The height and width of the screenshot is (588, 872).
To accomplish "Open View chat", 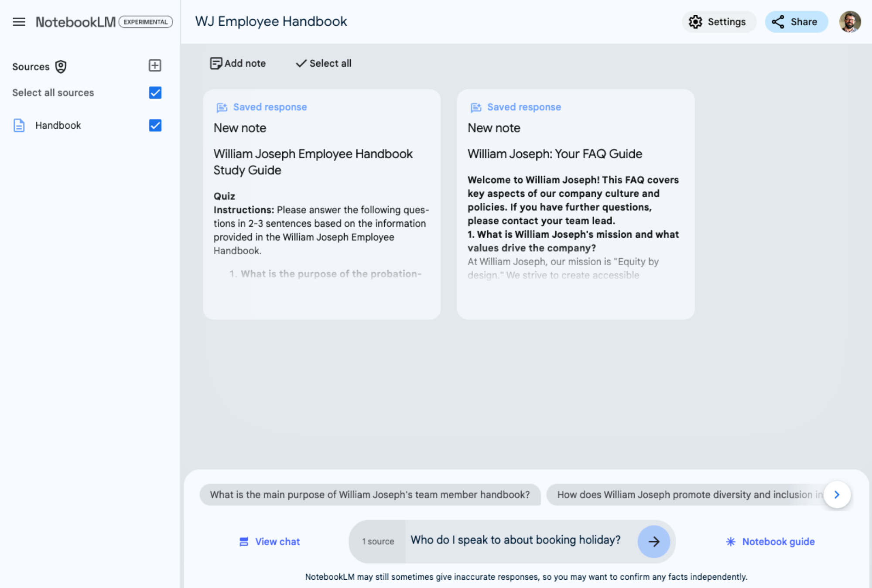I will point(270,541).
